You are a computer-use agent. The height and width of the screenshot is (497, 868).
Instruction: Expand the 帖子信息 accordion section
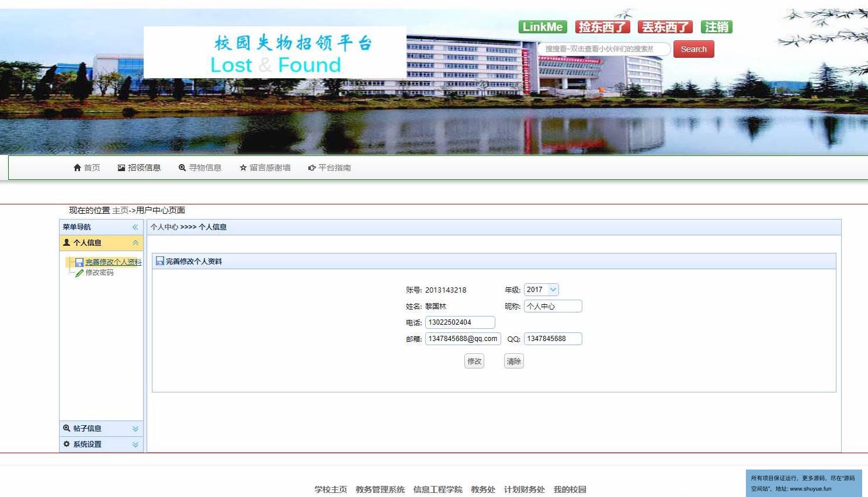135,429
